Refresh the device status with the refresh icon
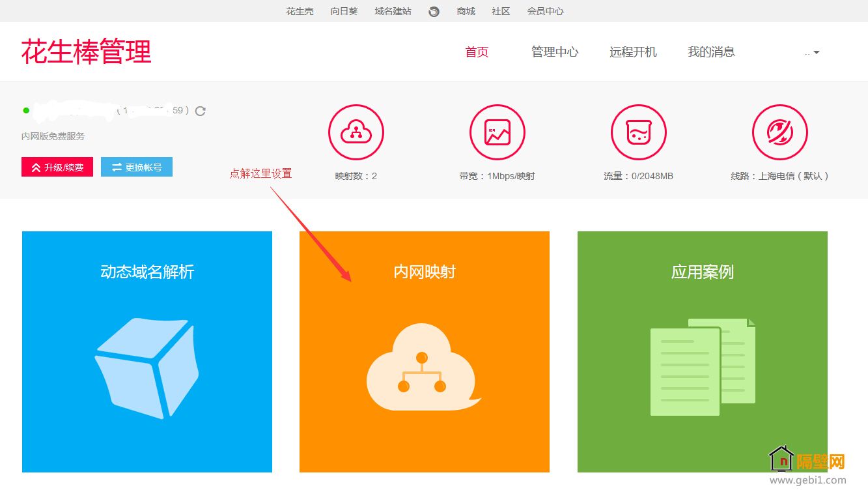 tap(201, 111)
